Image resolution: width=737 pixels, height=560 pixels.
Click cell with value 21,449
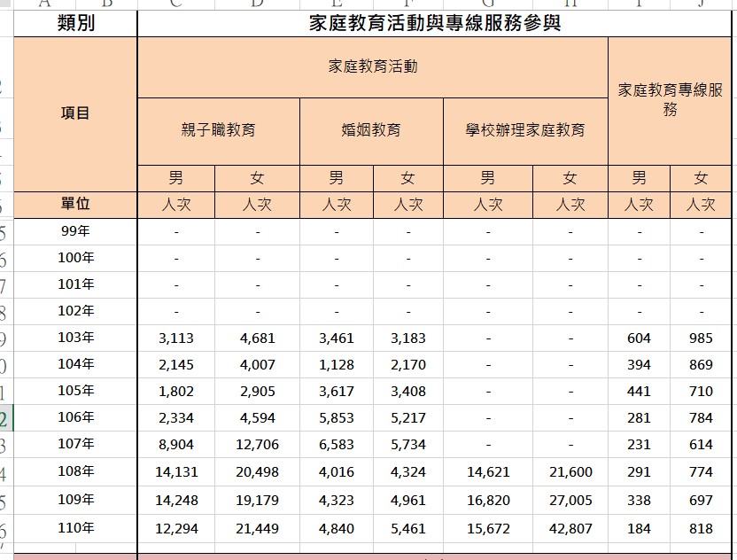pyautogui.click(x=257, y=528)
